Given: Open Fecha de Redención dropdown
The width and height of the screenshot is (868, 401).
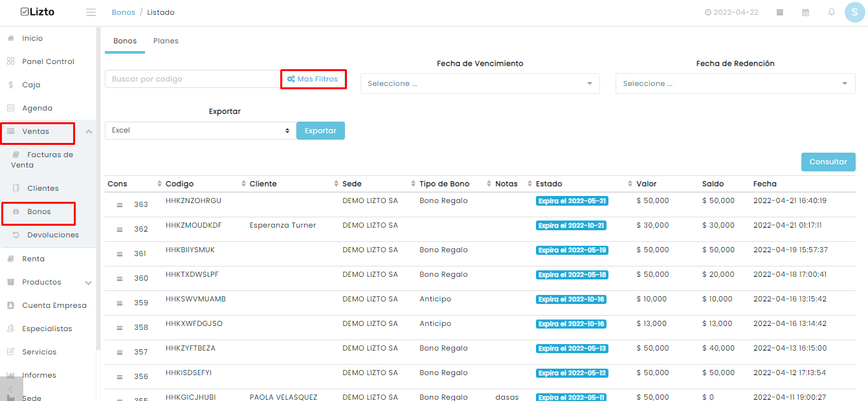Looking at the screenshot, I should (x=735, y=83).
